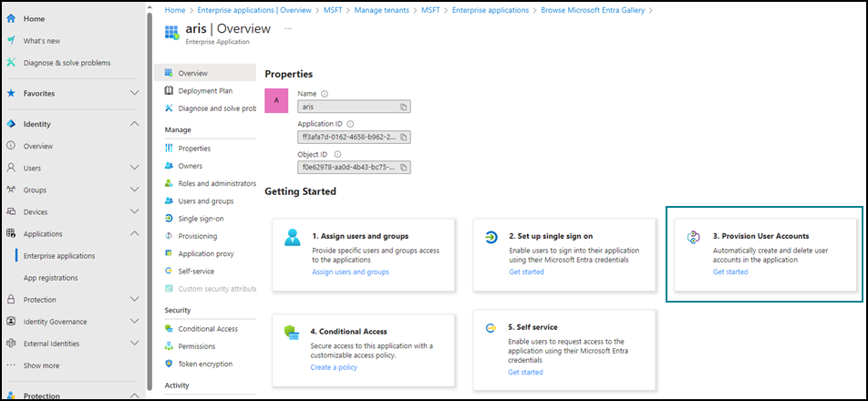
Task: Copy the Name field value
Action: (x=404, y=107)
